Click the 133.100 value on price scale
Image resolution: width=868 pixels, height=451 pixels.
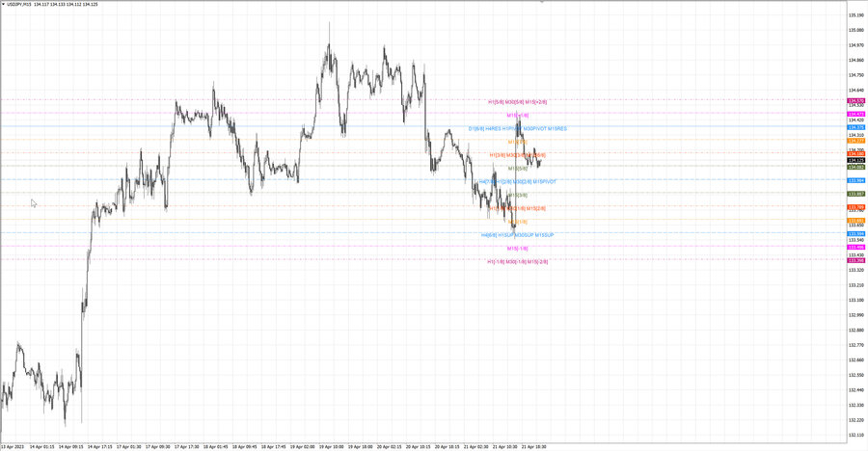pyautogui.click(x=855, y=300)
